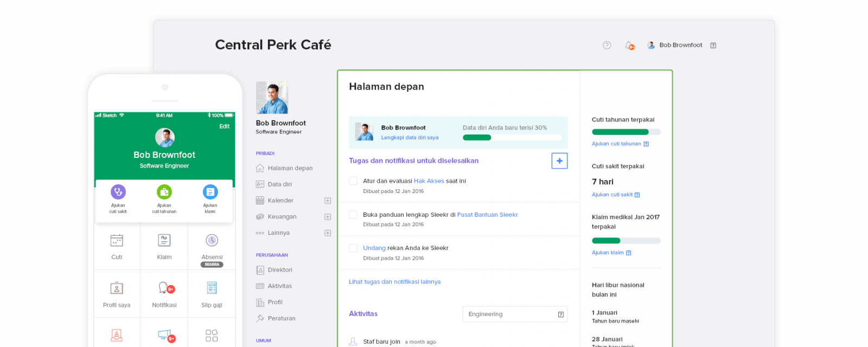868x347 pixels.
Task: Click the Halaman depan page title
Action: 386,87
